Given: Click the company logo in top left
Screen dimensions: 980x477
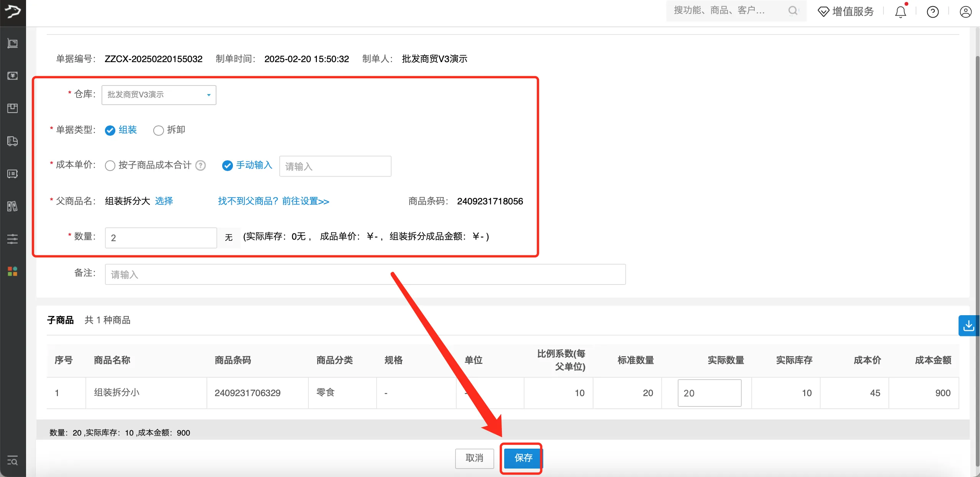Looking at the screenshot, I should [13, 13].
